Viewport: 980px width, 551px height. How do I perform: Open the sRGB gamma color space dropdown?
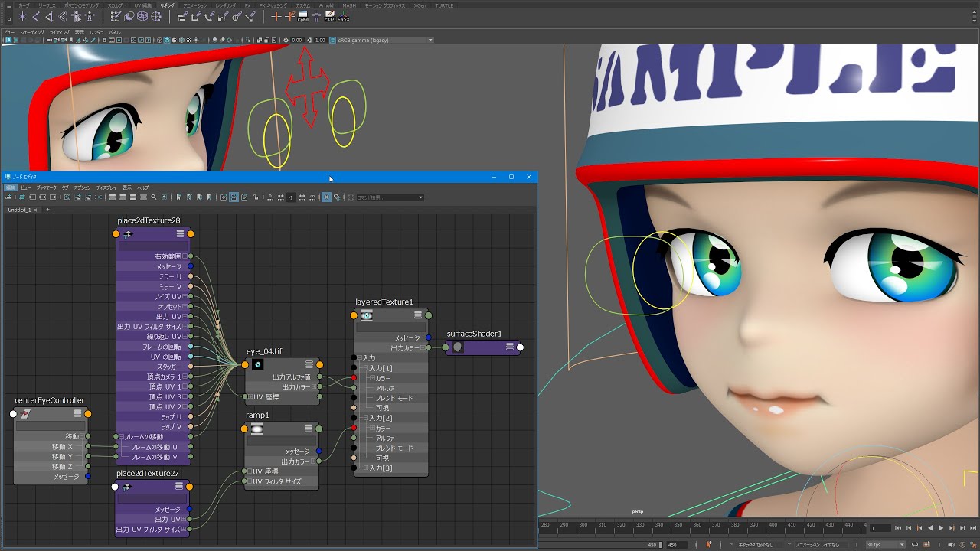pos(385,40)
